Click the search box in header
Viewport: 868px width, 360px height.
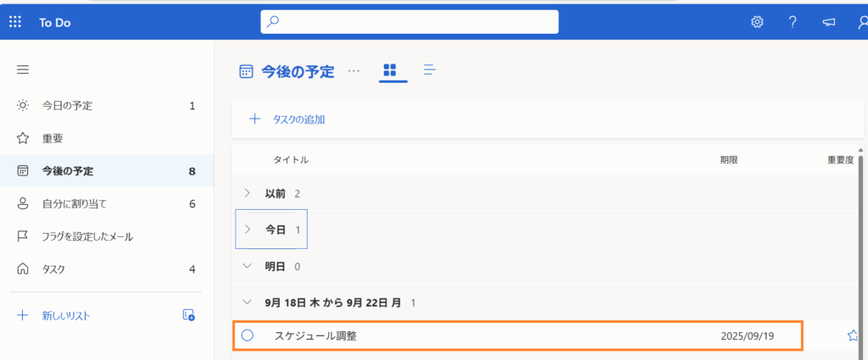[409, 22]
